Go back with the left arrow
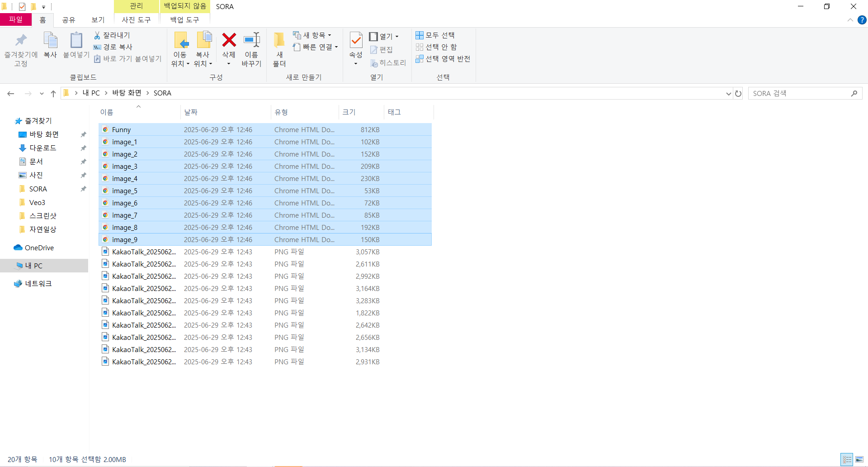 pyautogui.click(x=11, y=93)
